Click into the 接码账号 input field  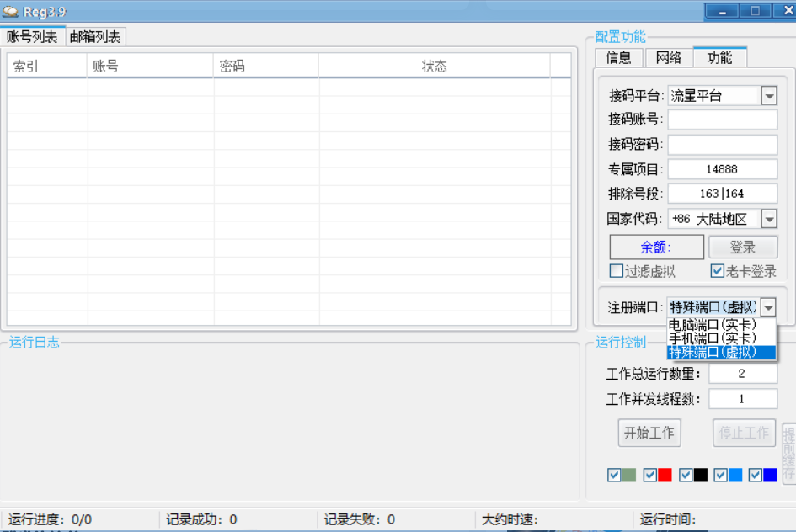[722, 120]
